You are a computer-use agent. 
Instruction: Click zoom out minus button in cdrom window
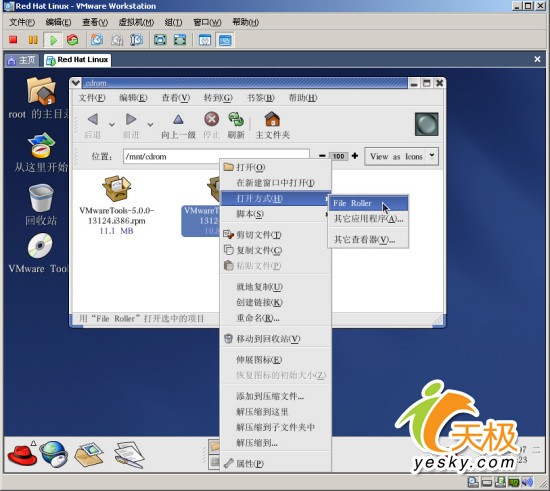[322, 156]
